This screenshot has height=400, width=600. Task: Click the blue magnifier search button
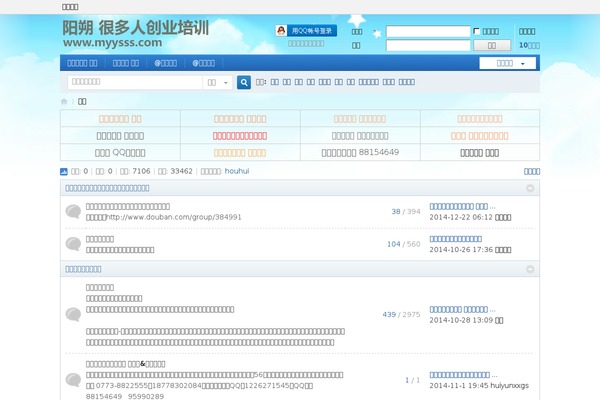[x=244, y=82]
